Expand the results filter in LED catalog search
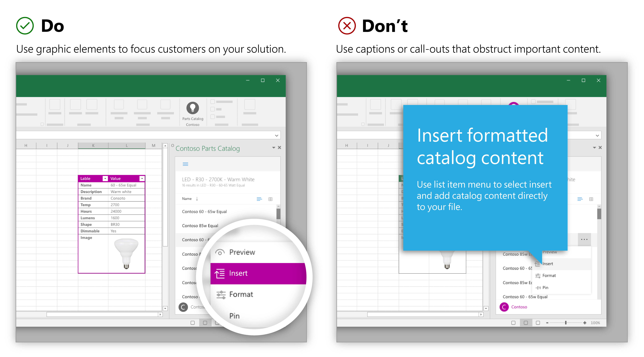 pyautogui.click(x=185, y=164)
